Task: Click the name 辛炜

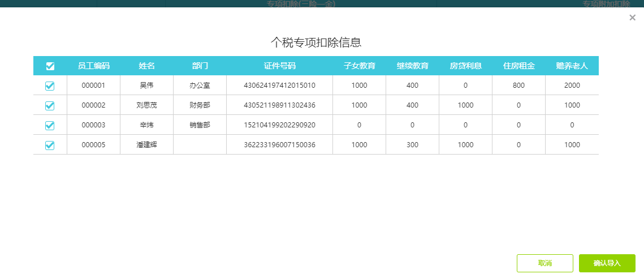Action: (x=146, y=125)
